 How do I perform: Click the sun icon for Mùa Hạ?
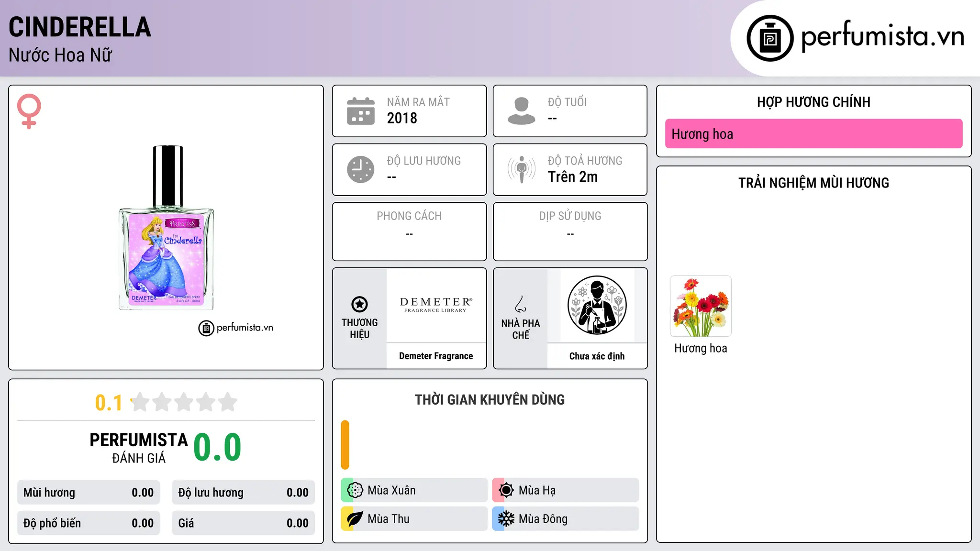click(x=506, y=490)
